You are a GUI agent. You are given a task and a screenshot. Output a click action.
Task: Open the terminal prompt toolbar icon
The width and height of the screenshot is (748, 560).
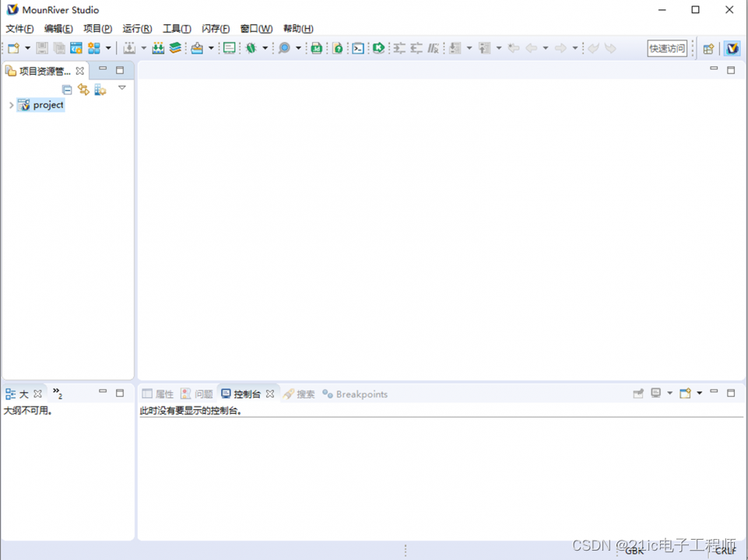click(x=358, y=48)
